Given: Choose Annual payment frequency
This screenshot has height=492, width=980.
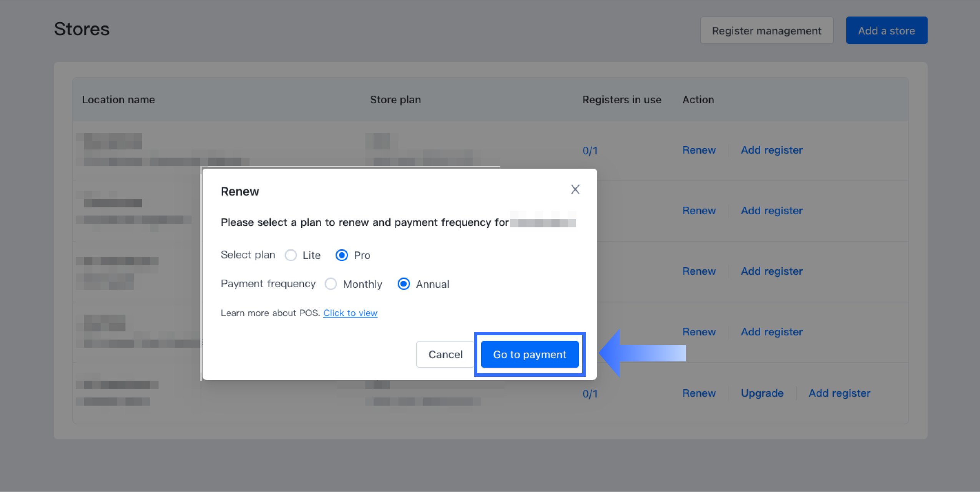Looking at the screenshot, I should [x=404, y=284].
